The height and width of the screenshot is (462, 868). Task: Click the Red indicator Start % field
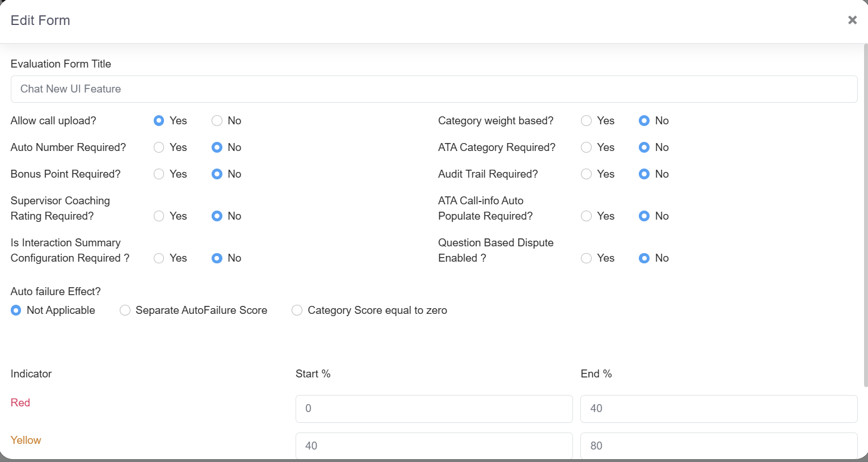click(x=433, y=409)
